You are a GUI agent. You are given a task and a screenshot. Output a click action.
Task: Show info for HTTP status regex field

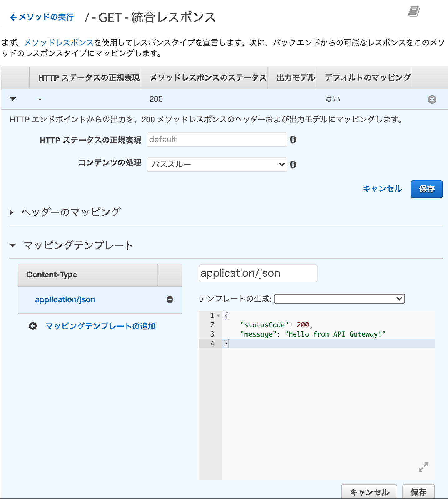coord(293,140)
